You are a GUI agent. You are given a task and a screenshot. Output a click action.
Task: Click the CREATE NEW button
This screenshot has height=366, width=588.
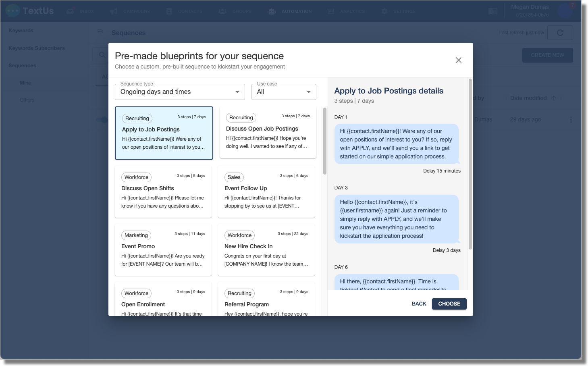click(x=547, y=55)
